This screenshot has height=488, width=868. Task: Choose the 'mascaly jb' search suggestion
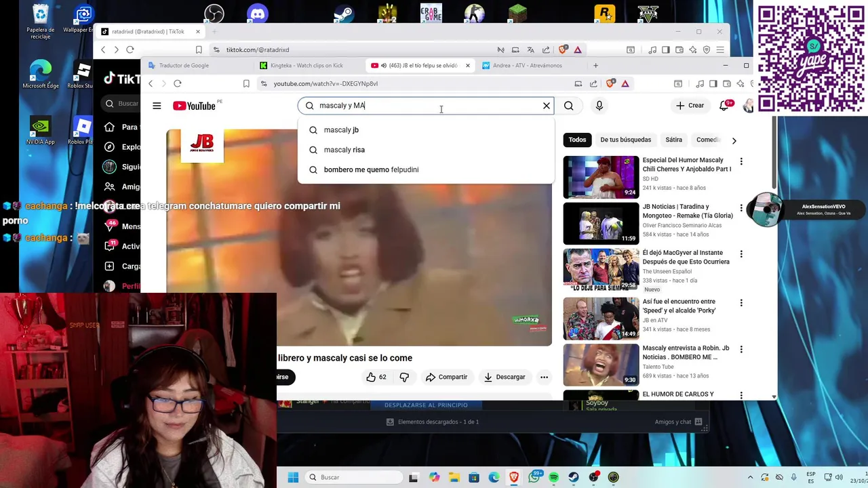point(426,130)
